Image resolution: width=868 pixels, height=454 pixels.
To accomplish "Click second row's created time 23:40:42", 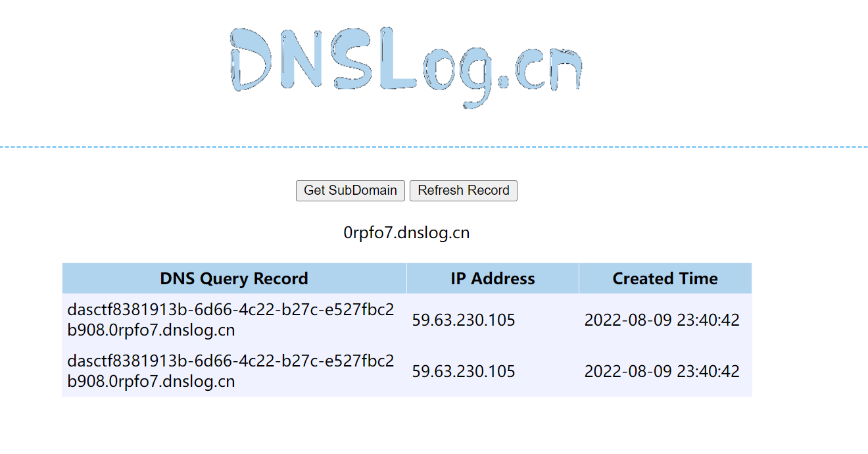I will coord(662,372).
